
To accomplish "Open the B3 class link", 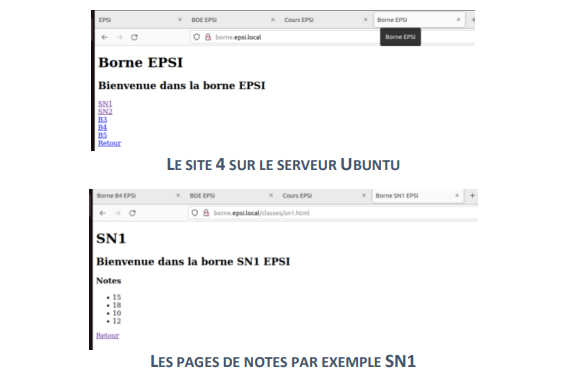I will click(102, 119).
